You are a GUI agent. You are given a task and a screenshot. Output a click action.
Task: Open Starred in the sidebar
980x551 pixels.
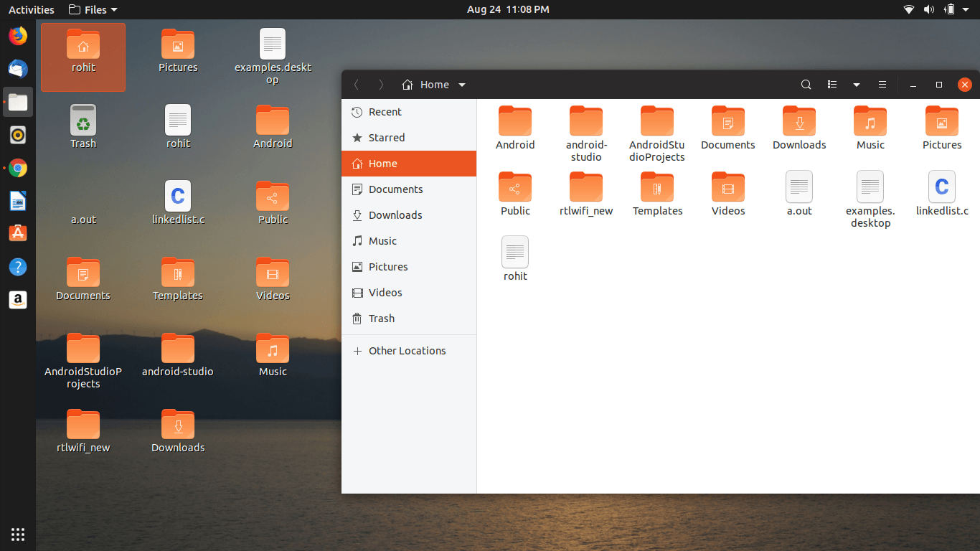[x=386, y=138]
